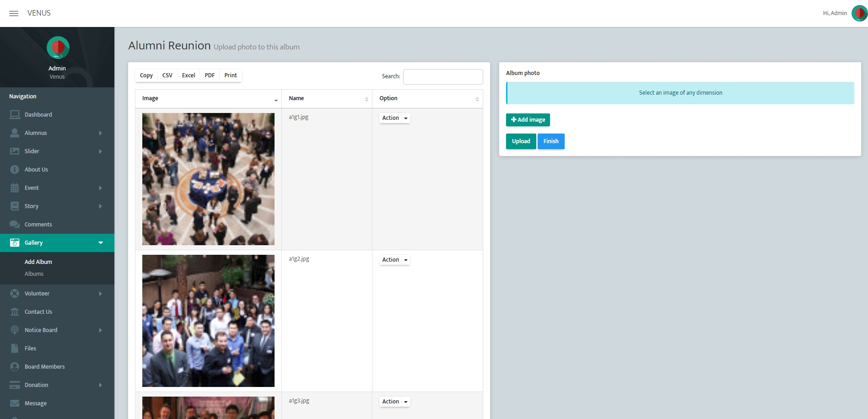Export table as PDF

click(210, 75)
